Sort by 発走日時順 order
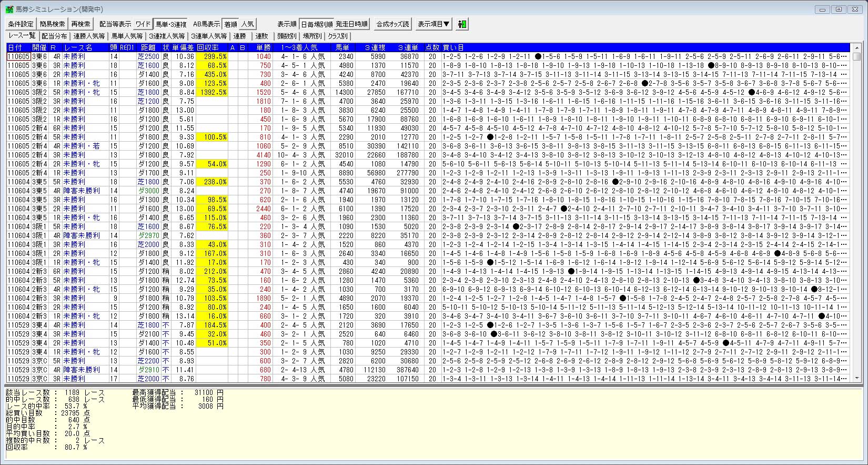The image size is (868, 465). coord(352,24)
